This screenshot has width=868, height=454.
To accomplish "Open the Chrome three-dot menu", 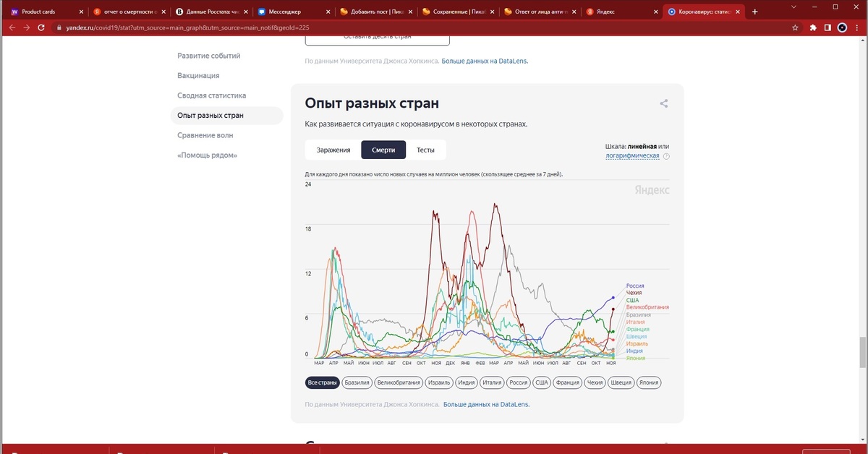I will point(858,27).
